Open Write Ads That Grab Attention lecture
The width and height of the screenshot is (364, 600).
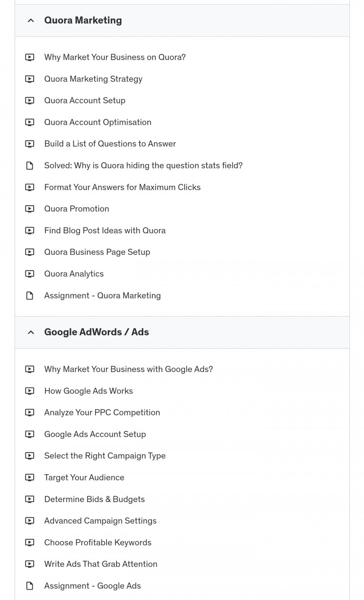coord(101,564)
